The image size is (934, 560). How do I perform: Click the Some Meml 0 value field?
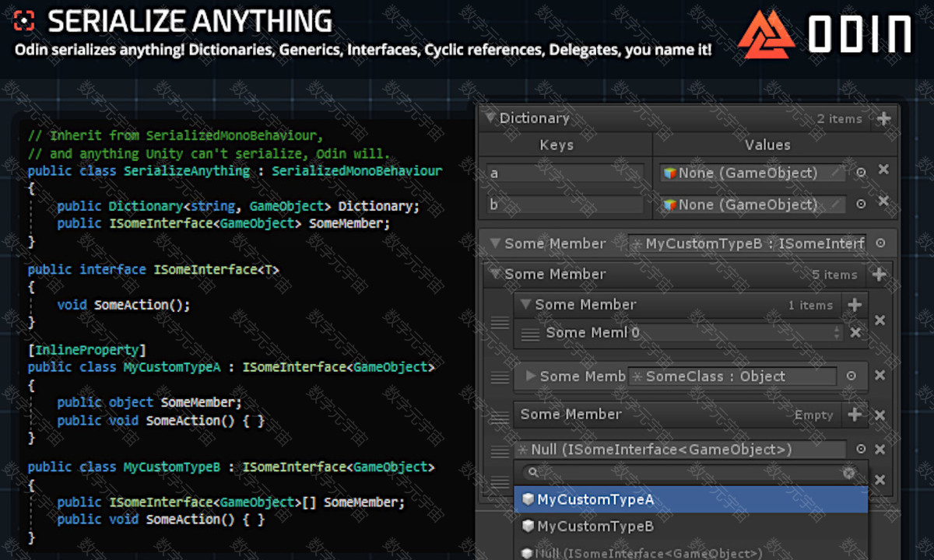[735, 333]
